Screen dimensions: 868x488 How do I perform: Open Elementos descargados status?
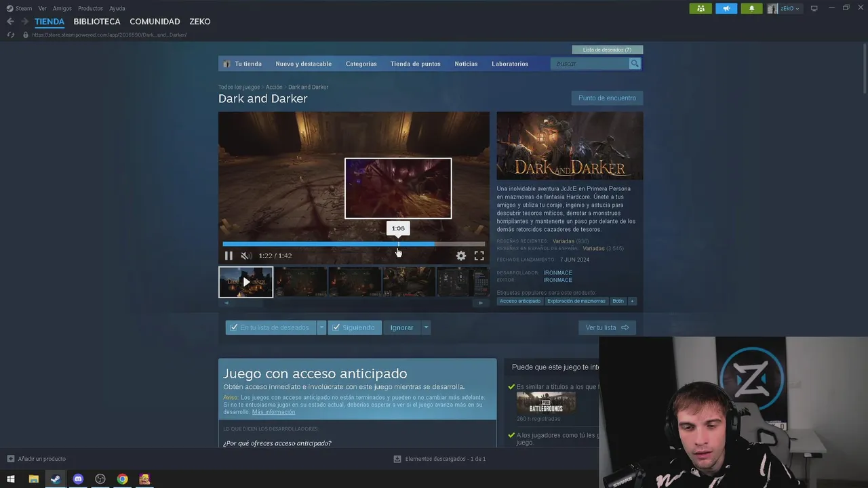click(x=439, y=459)
